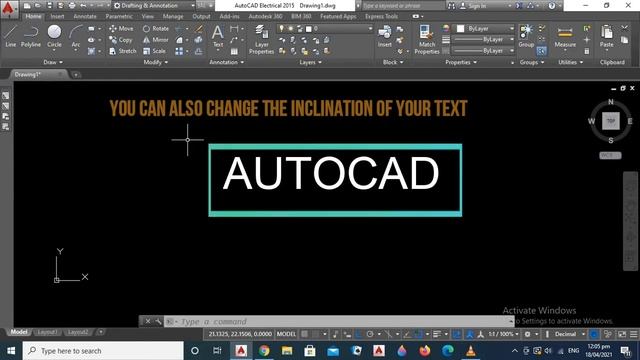The image size is (640, 360).
Task: Open the AutoCAD application menu logo
Action: tap(8, 8)
